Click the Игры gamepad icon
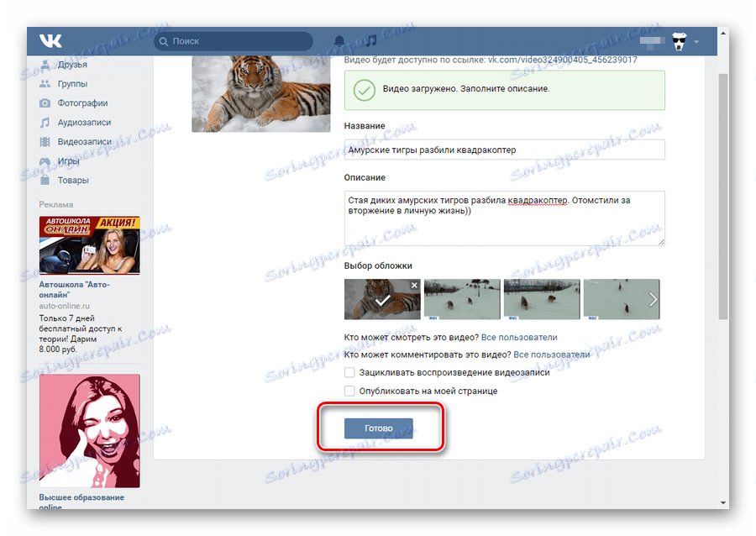 (x=45, y=161)
